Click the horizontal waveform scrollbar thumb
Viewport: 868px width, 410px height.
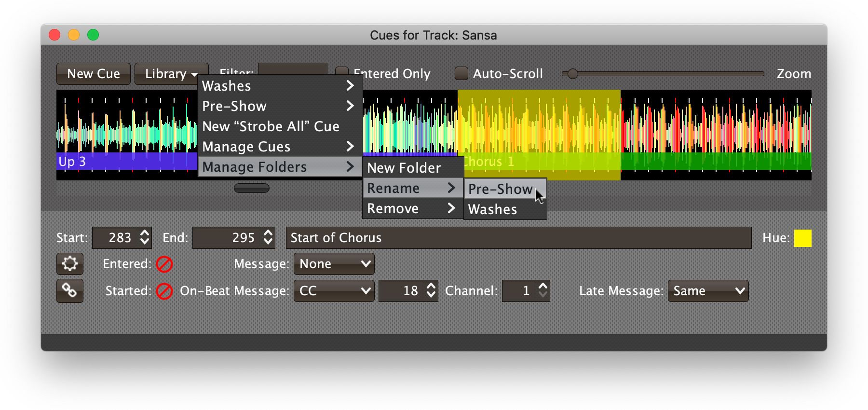pos(251,188)
